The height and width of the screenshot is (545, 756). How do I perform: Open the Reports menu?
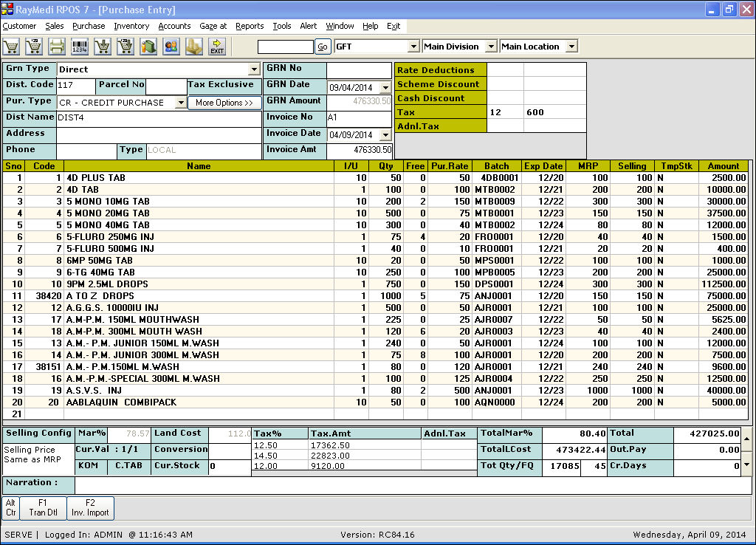[250, 26]
